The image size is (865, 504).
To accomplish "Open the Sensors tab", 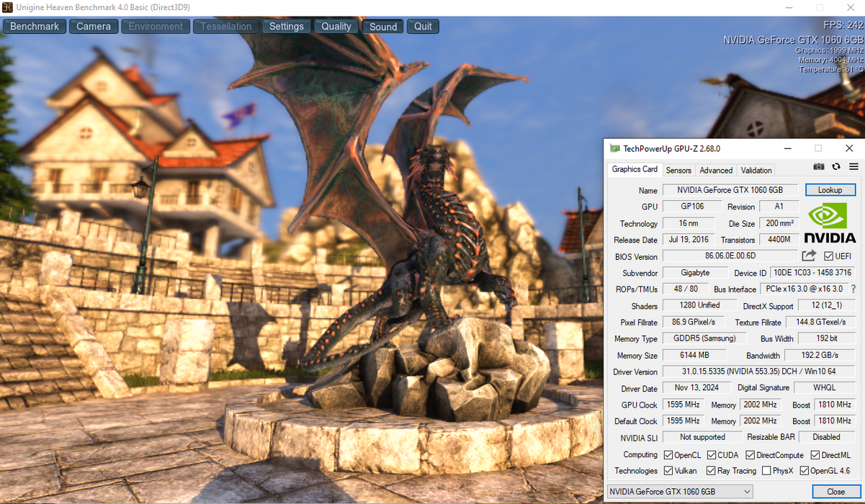I will [678, 171].
